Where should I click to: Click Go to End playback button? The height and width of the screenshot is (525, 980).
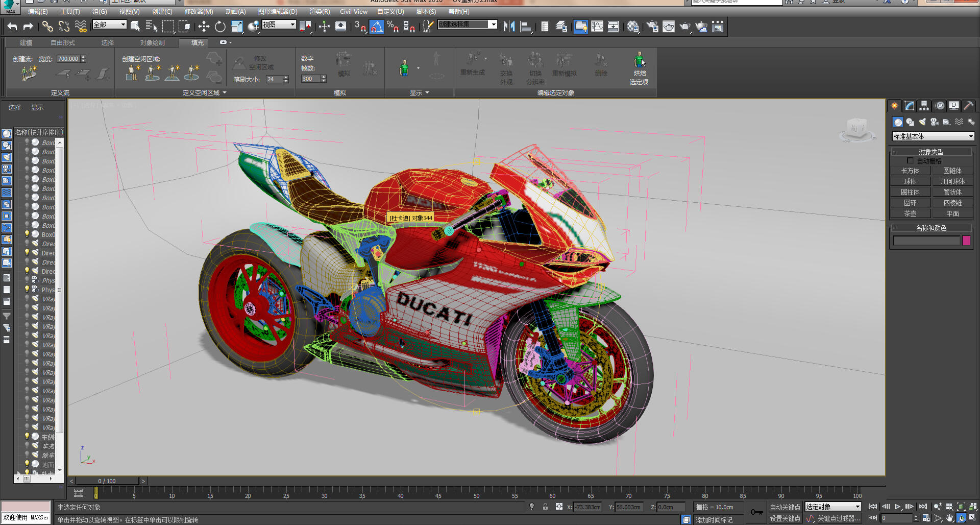pyautogui.click(x=922, y=507)
